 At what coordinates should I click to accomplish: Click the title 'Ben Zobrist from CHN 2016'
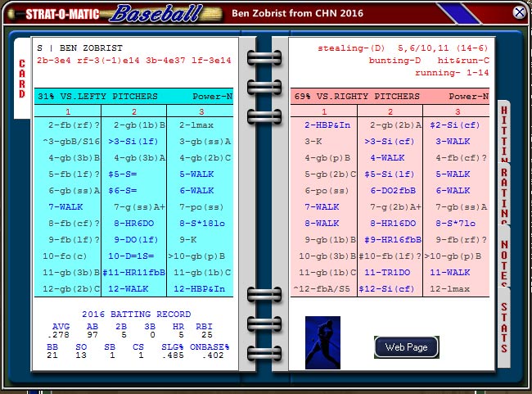click(x=298, y=13)
